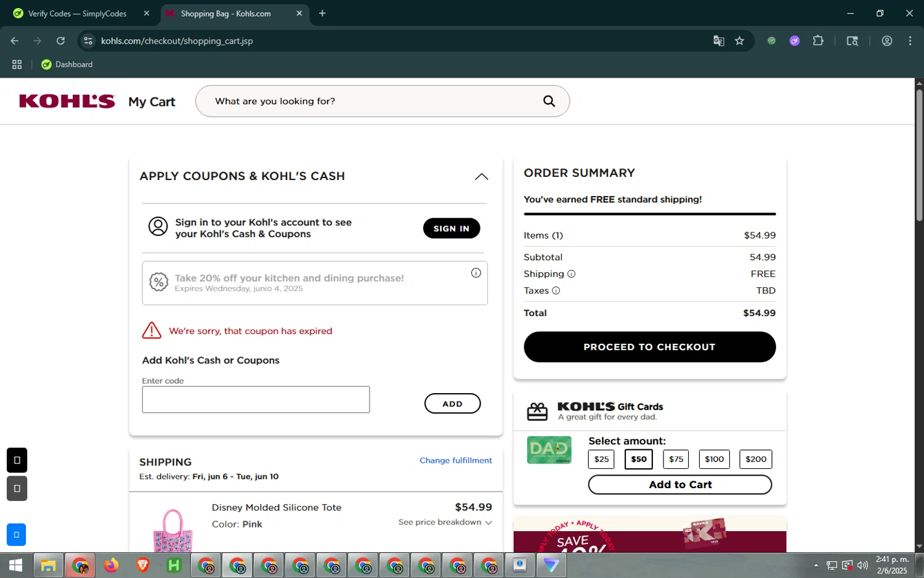Click the Enter code input field
Screen dimensions: 924x578
(256, 399)
